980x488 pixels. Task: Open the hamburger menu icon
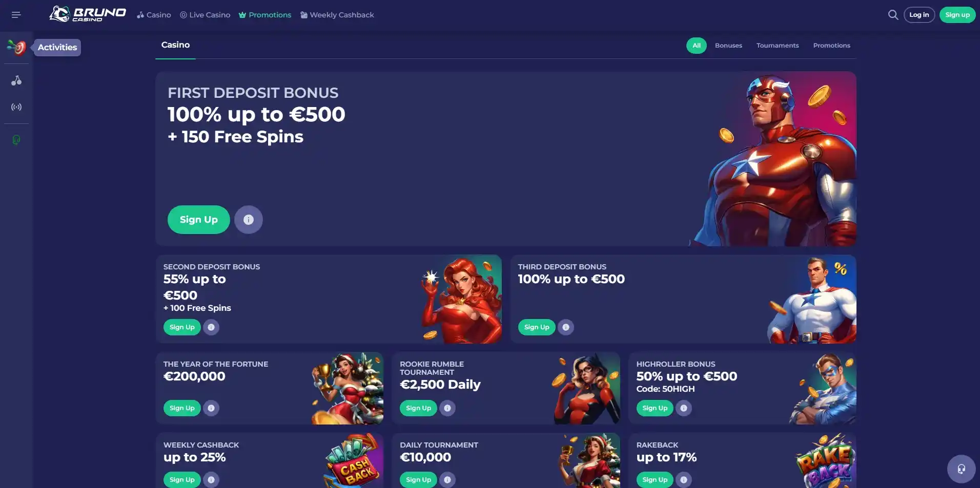[x=16, y=15]
